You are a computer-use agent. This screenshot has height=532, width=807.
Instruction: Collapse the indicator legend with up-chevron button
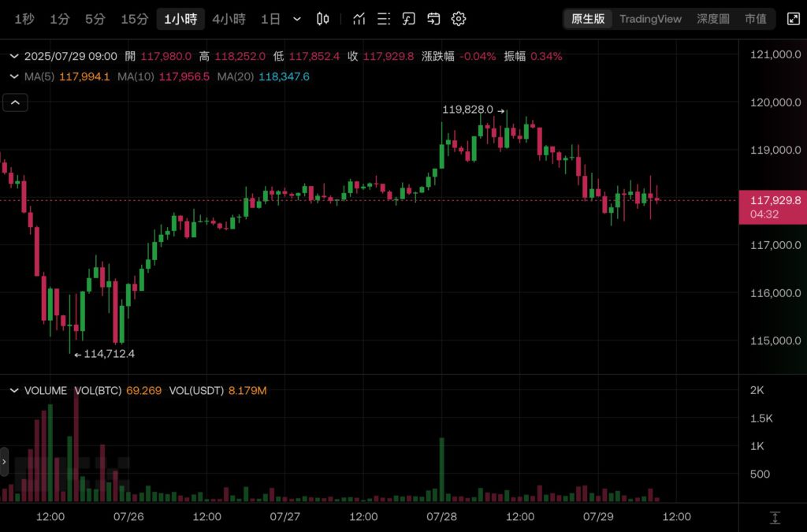point(15,102)
